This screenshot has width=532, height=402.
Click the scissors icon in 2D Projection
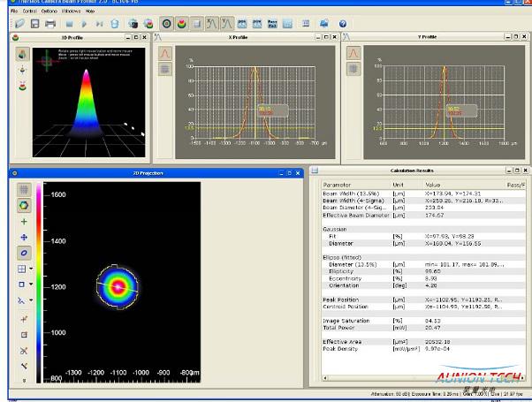[24, 351]
